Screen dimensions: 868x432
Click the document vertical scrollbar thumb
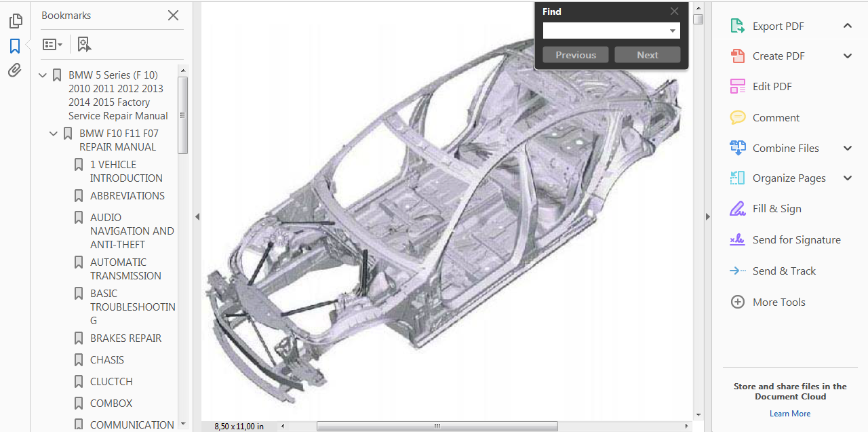[x=698, y=19]
